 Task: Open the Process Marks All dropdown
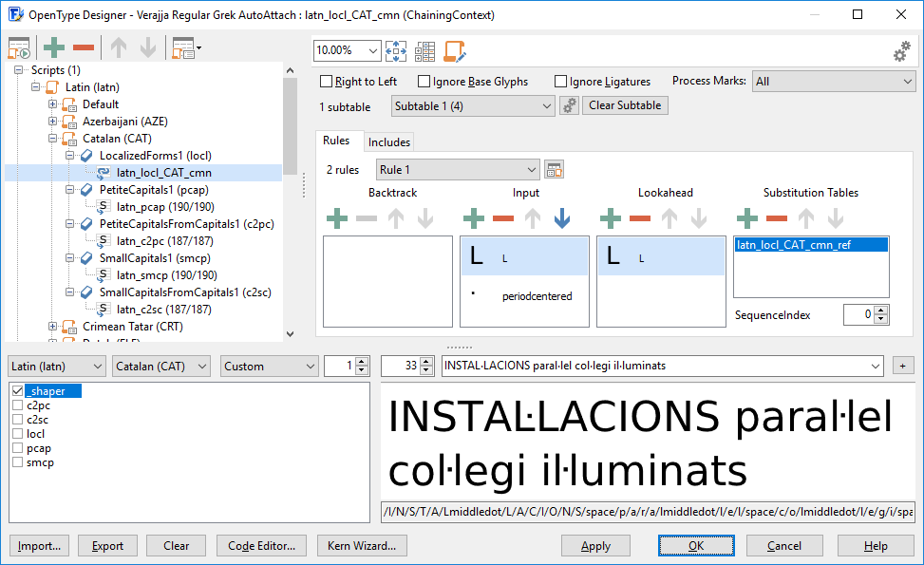(835, 82)
